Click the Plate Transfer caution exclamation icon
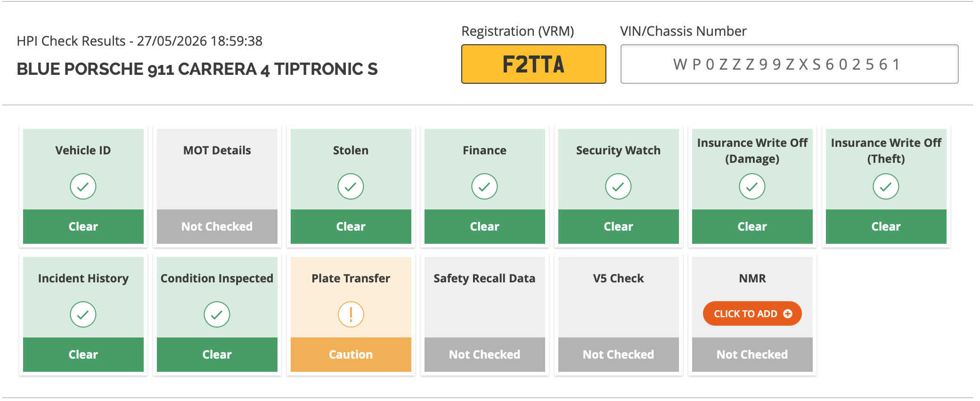 pos(351,314)
